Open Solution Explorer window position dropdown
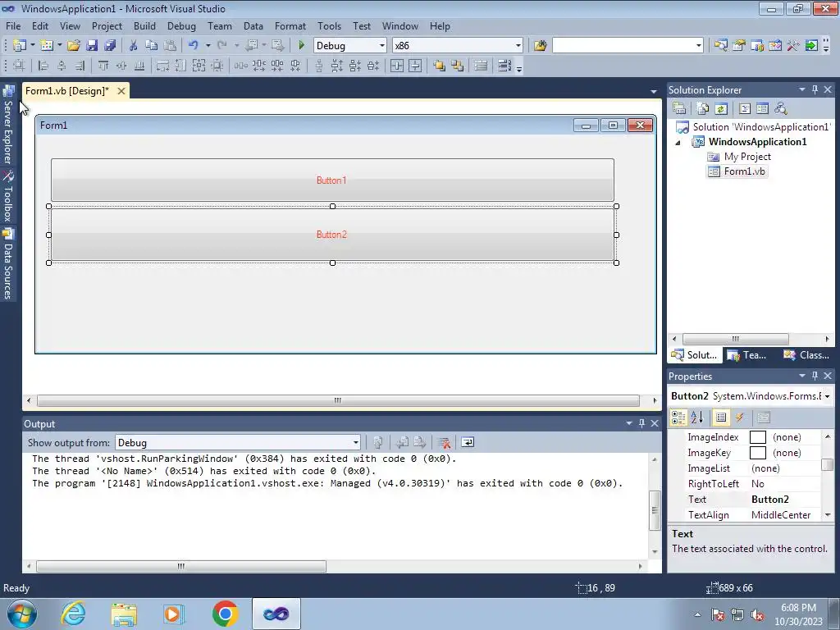This screenshot has height=630, width=840. (x=802, y=90)
